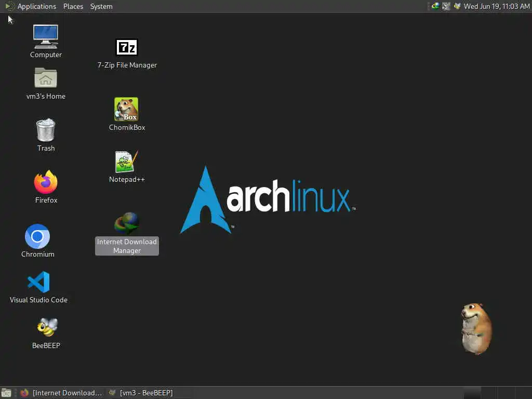Click the BeeBEEP bee tray icon
The height and width of the screenshot is (399, 532).
pos(457,6)
